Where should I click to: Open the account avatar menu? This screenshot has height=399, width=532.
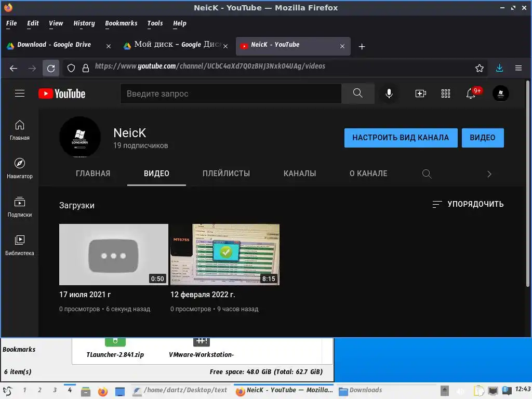500,94
